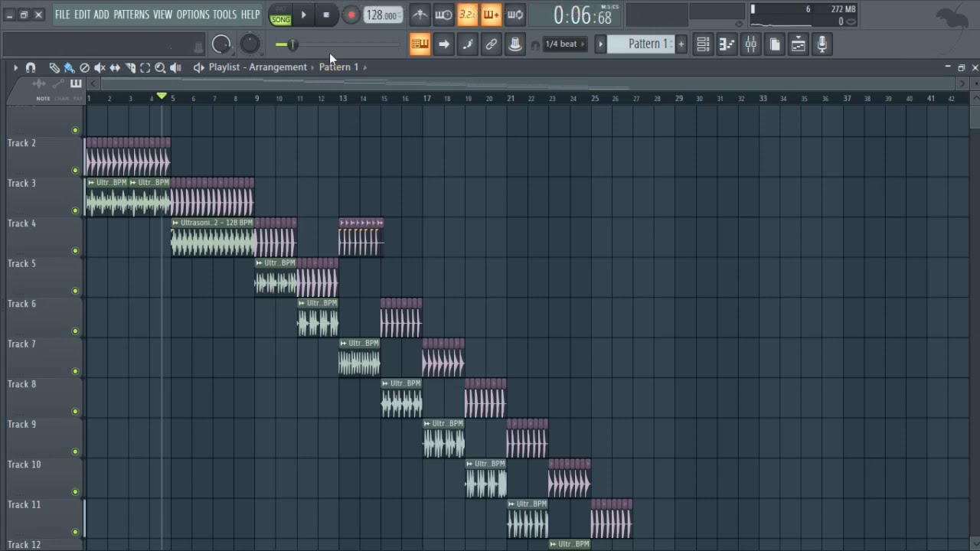Image resolution: width=980 pixels, height=551 pixels.
Task: Select the Slice tool
Action: (130, 67)
